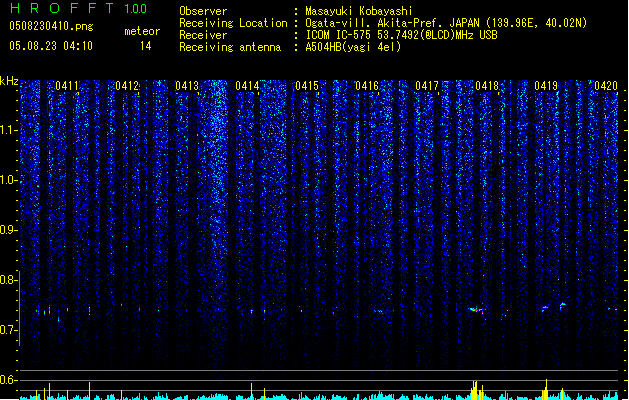629x400 pixels.
Task: Select the A504HB(yagi 4el) antenna text
Action: 353,47
